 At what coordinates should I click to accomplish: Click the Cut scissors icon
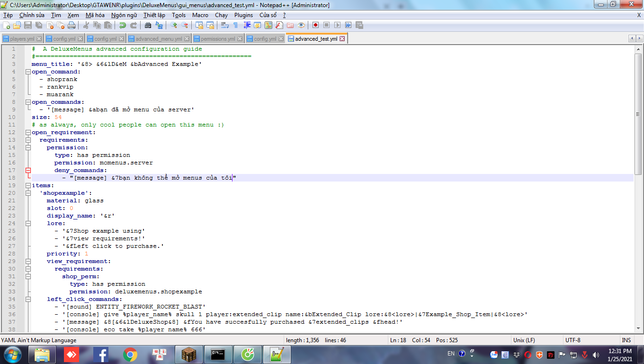[x=87, y=25]
